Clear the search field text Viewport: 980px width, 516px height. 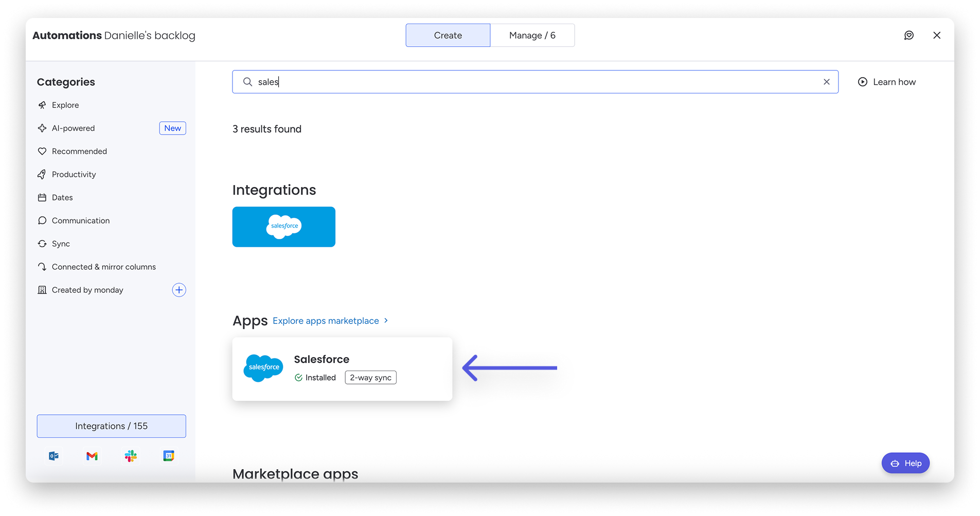coord(826,82)
